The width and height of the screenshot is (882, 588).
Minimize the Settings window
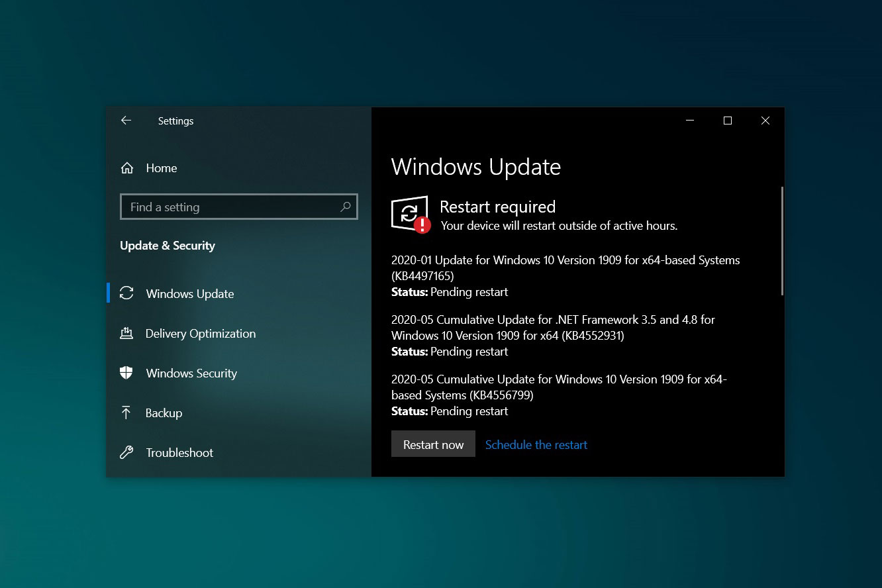coord(690,121)
